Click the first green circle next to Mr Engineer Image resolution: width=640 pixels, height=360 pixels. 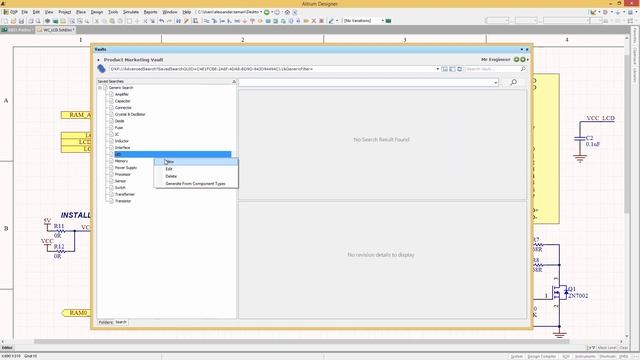[x=516, y=60]
